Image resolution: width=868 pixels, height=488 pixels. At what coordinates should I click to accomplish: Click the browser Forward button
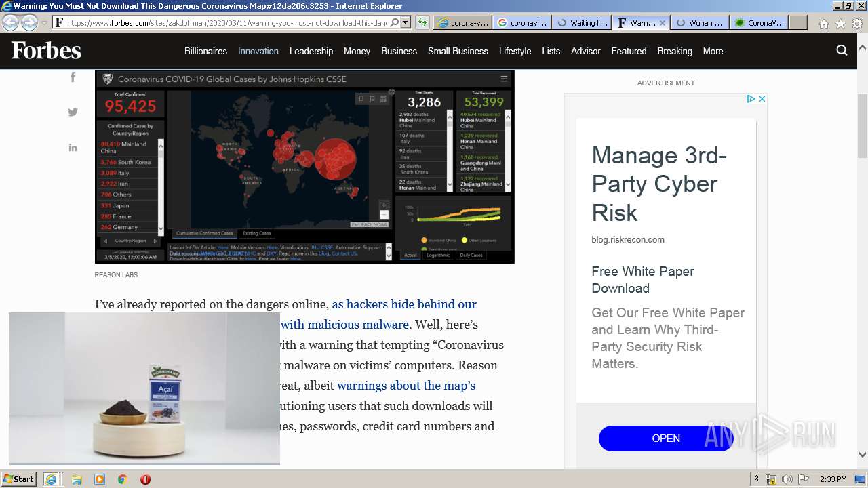click(x=29, y=22)
